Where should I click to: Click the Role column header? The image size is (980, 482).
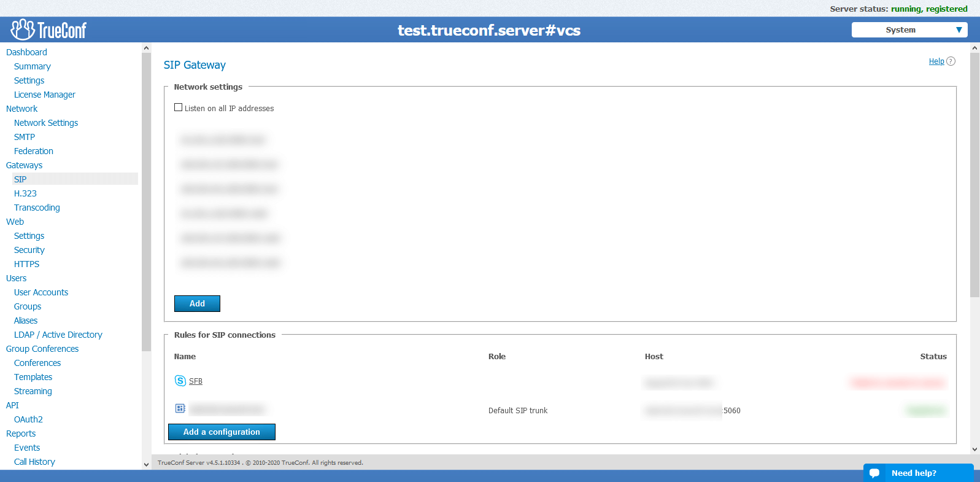tap(497, 356)
